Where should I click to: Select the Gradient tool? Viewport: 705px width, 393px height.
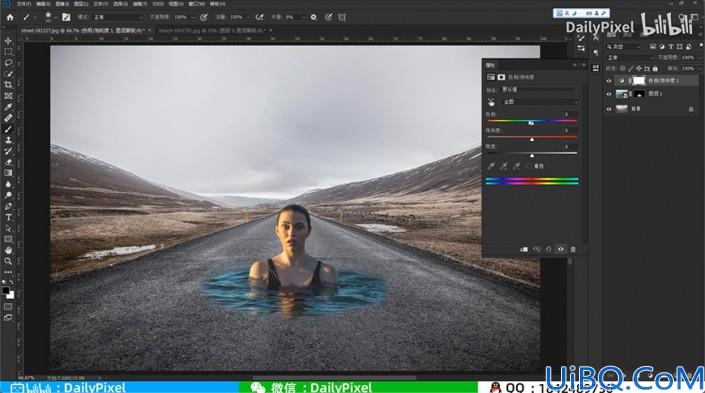8,173
